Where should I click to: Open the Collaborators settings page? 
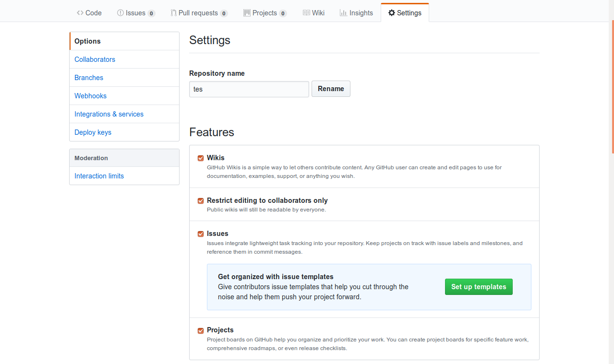95,59
